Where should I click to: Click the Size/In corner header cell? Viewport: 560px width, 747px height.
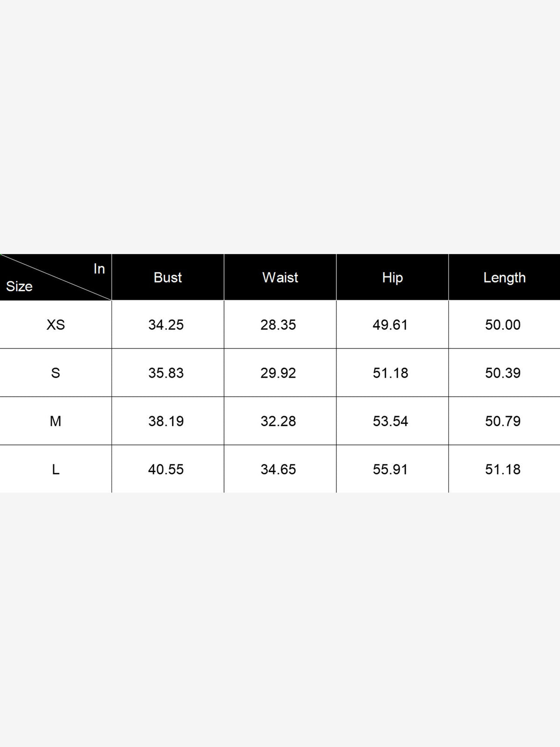[56, 277]
